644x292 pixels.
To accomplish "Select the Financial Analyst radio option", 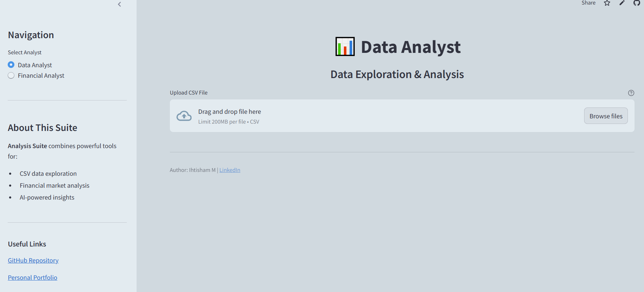I will 11,76.
